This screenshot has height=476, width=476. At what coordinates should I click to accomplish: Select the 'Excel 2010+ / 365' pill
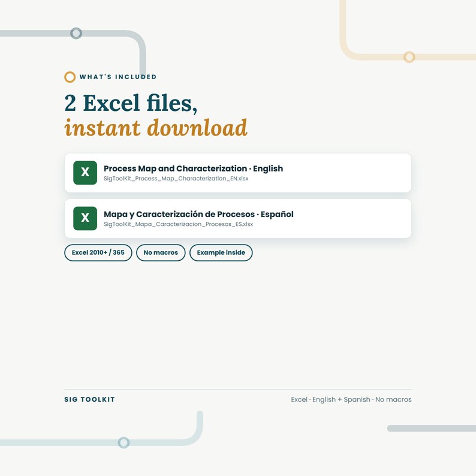click(x=98, y=252)
